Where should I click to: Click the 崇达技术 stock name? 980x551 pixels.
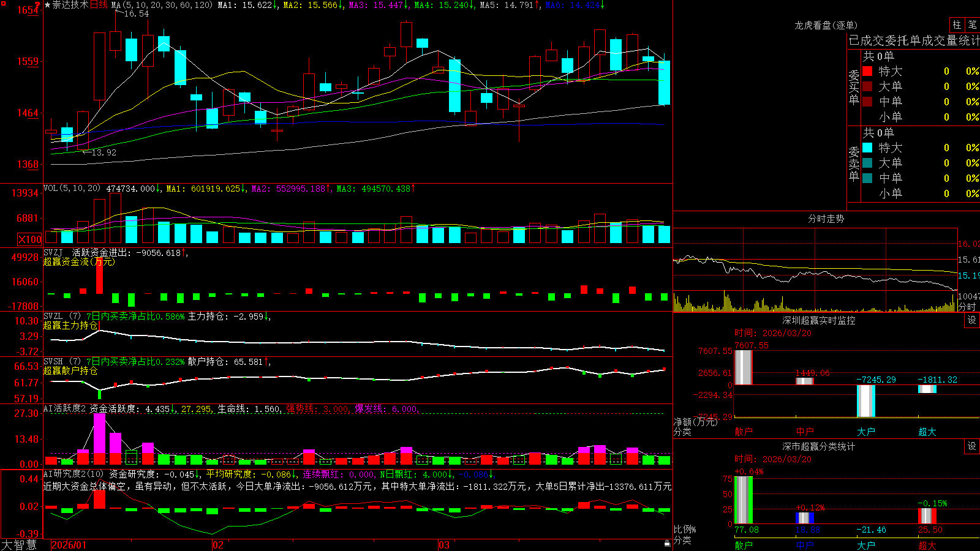[x=70, y=5]
